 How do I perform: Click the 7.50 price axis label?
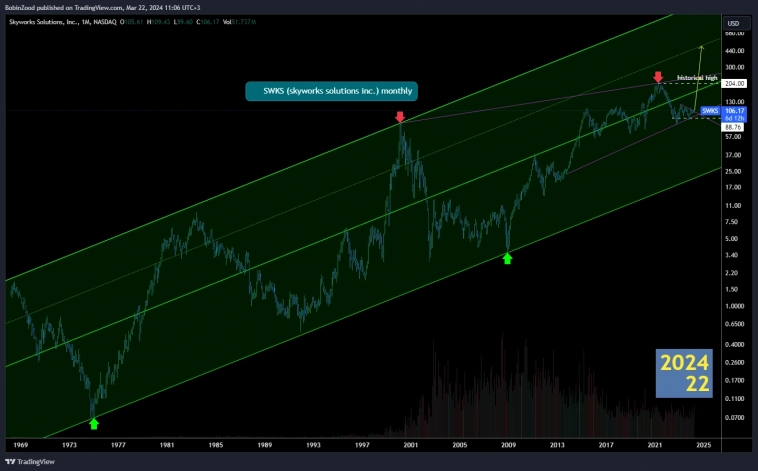(731, 222)
